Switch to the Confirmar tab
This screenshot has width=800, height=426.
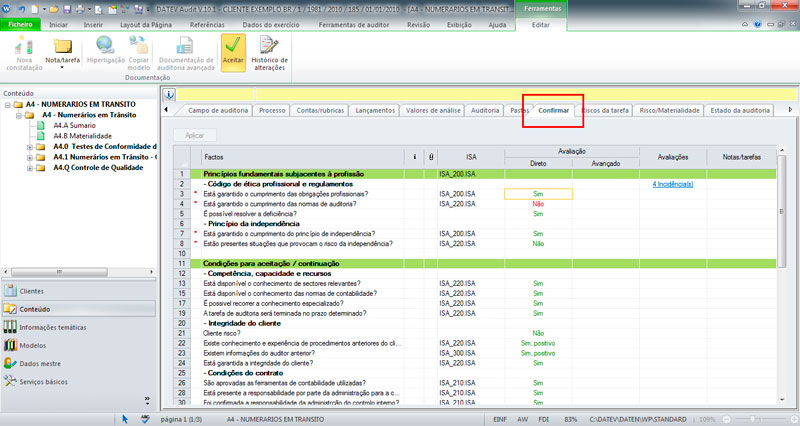tap(554, 110)
